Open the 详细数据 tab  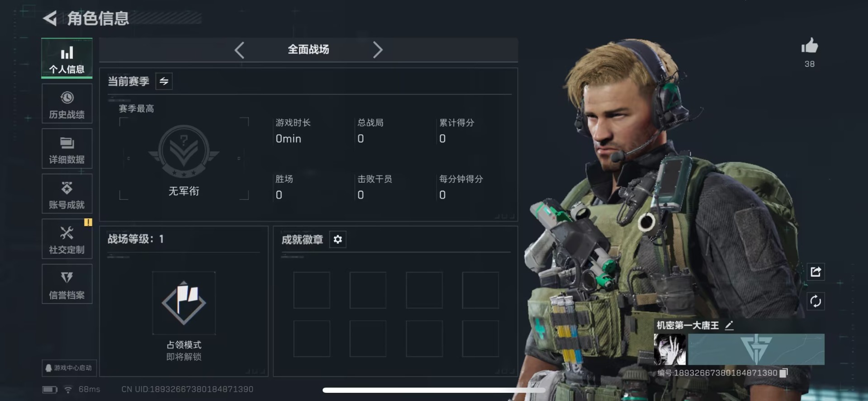tap(67, 149)
